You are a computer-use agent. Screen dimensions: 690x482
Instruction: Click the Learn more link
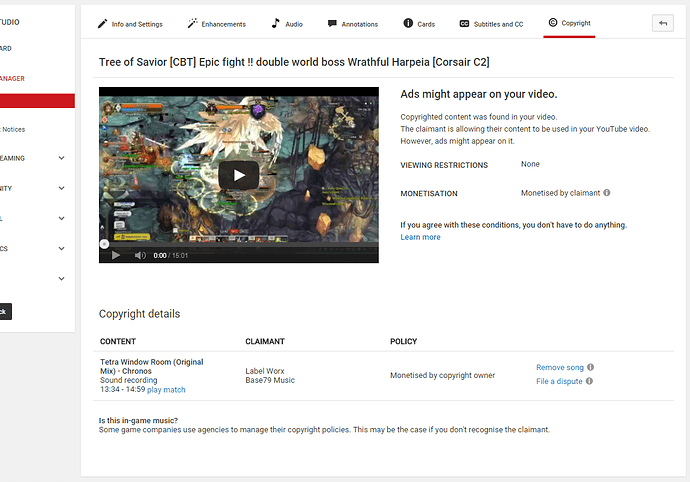[x=420, y=237]
